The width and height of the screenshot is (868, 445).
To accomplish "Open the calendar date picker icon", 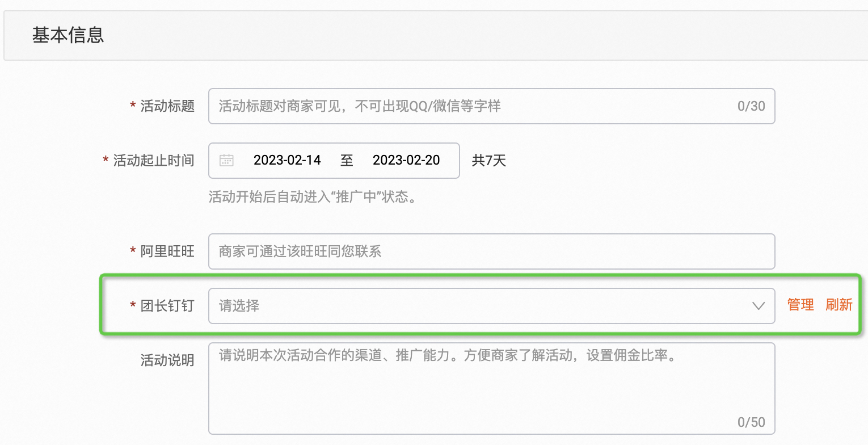I will 226,161.
